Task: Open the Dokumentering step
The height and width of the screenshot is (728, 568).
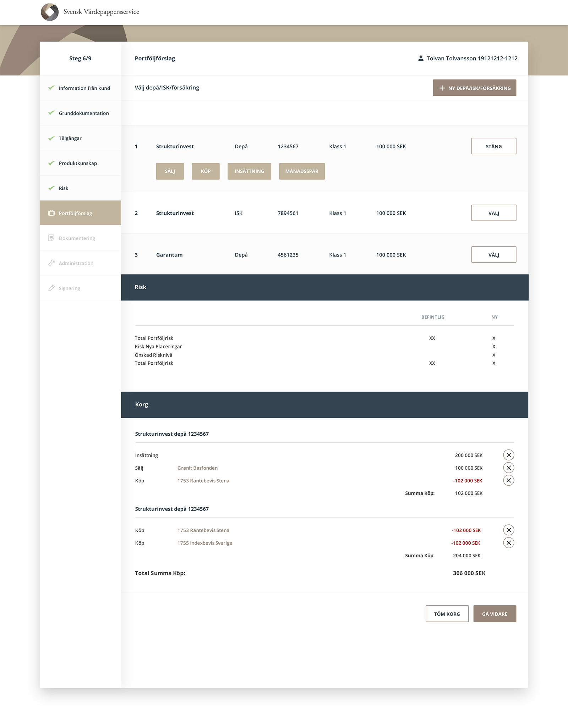Action: tap(80, 238)
